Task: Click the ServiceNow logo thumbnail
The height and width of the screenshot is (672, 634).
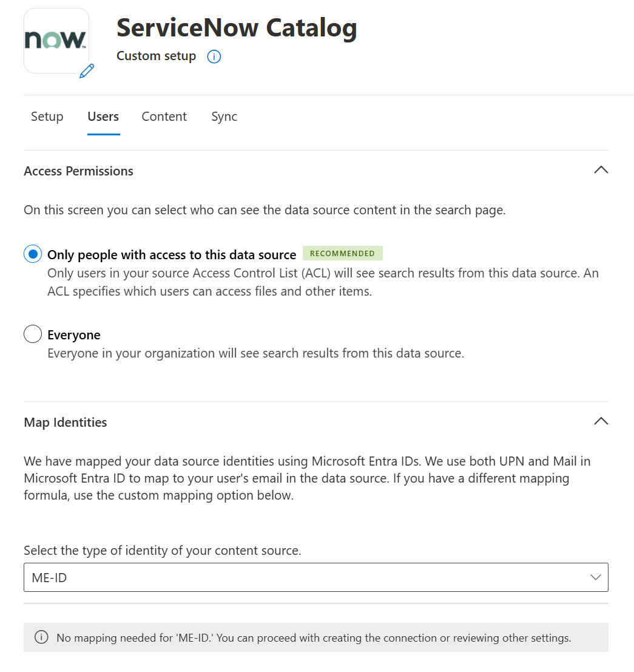Action: pyautogui.click(x=56, y=41)
